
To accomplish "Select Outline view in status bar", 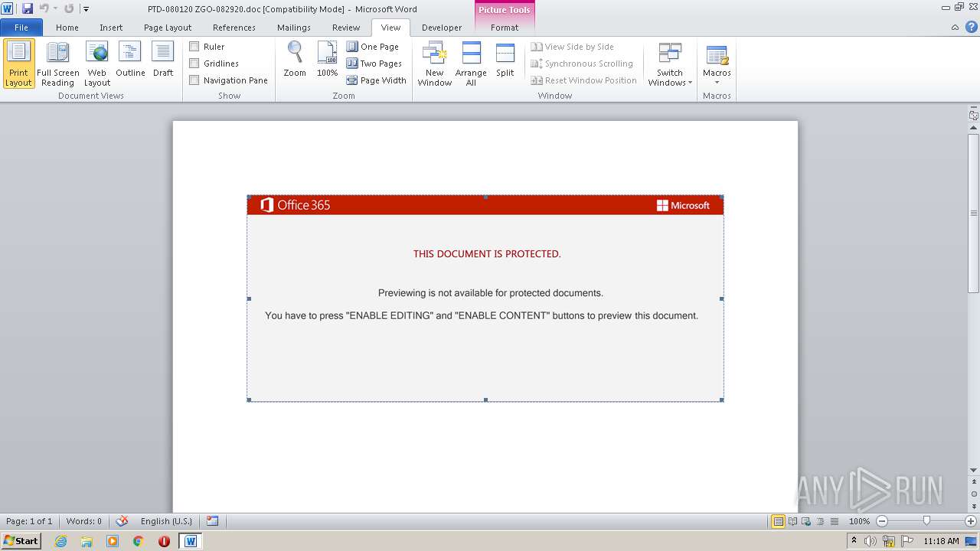I will pos(820,521).
